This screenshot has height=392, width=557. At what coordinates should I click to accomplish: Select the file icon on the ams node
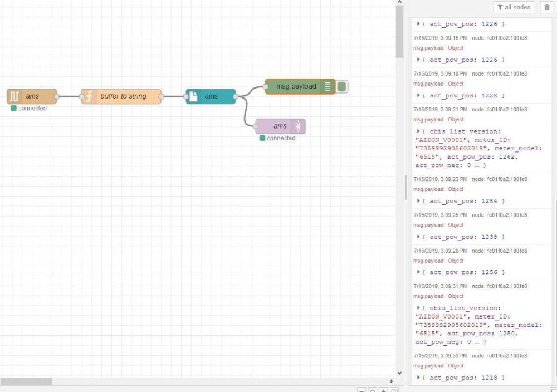pyautogui.click(x=193, y=96)
